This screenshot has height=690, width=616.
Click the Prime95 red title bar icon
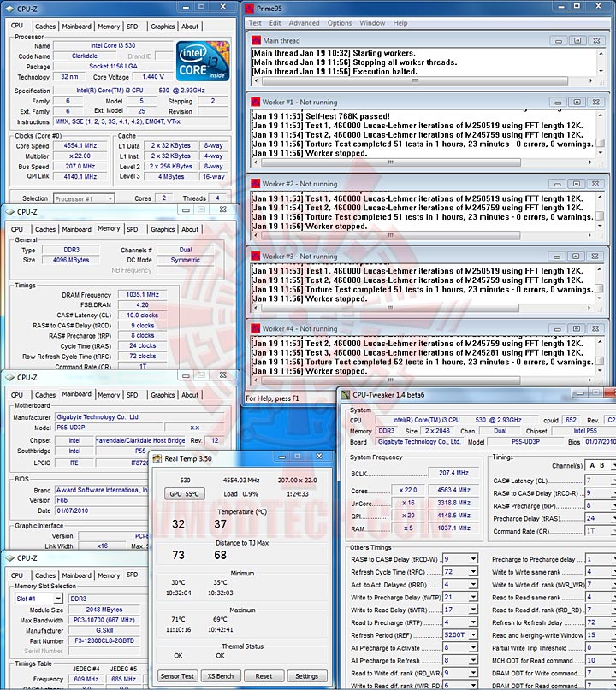250,8
